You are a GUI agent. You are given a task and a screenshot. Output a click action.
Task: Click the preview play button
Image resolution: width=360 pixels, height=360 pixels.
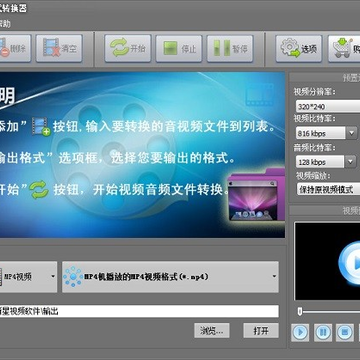pos(300,332)
